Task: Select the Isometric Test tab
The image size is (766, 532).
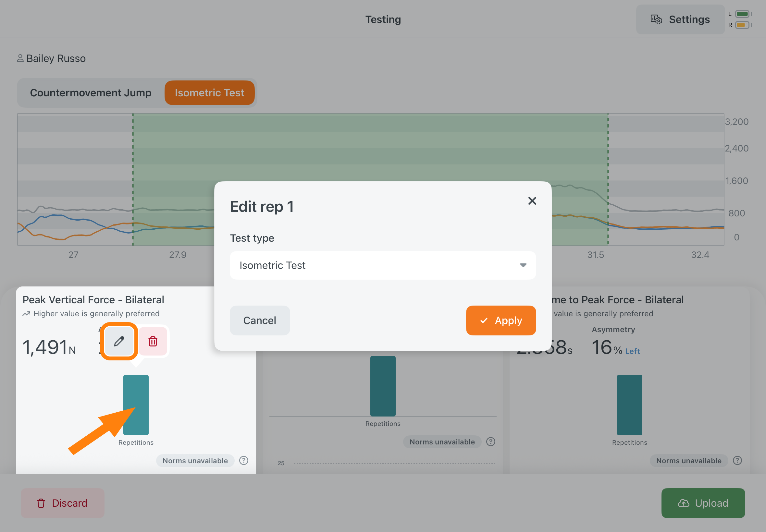Action: (209, 93)
